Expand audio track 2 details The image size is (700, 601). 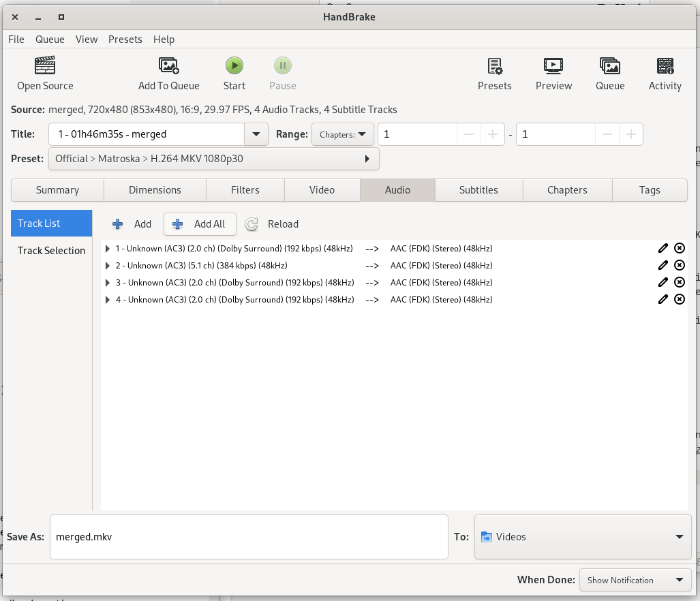108,266
